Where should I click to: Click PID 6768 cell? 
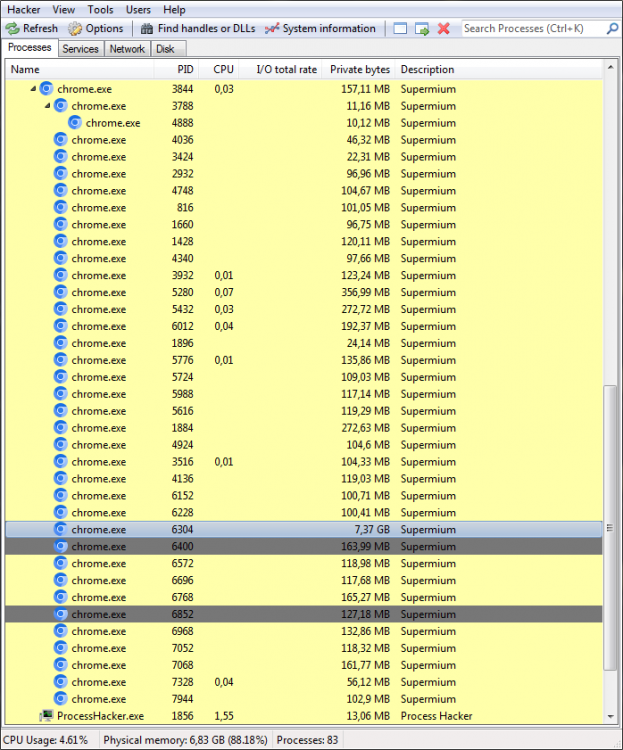(182, 597)
